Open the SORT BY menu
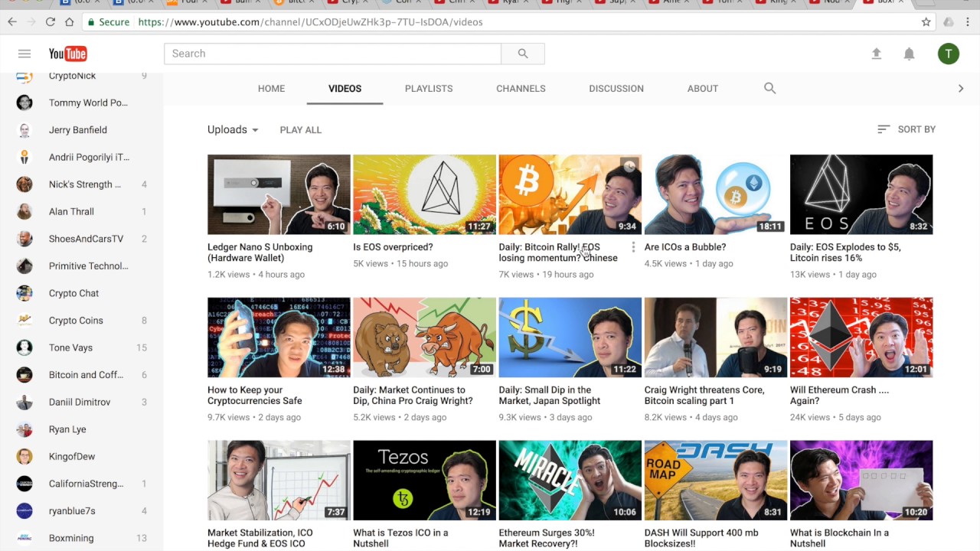Image resolution: width=980 pixels, height=551 pixels. [906, 129]
